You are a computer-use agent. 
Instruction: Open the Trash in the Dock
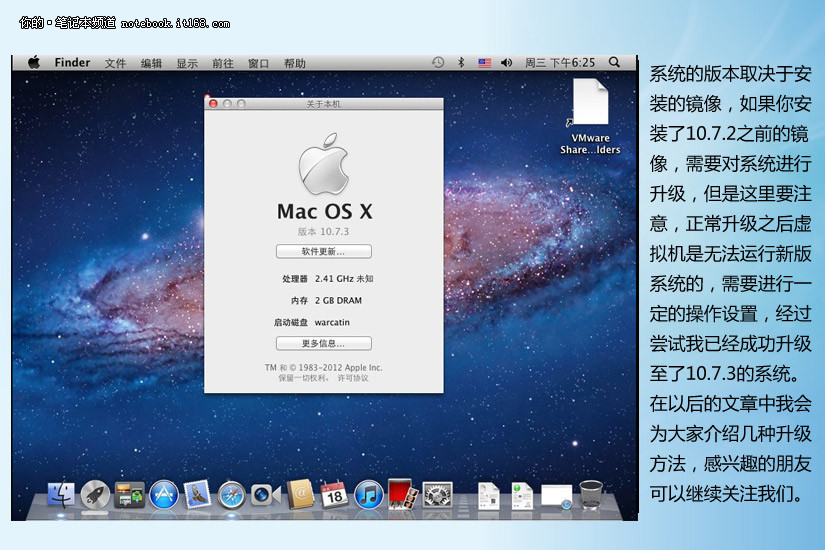pos(591,494)
